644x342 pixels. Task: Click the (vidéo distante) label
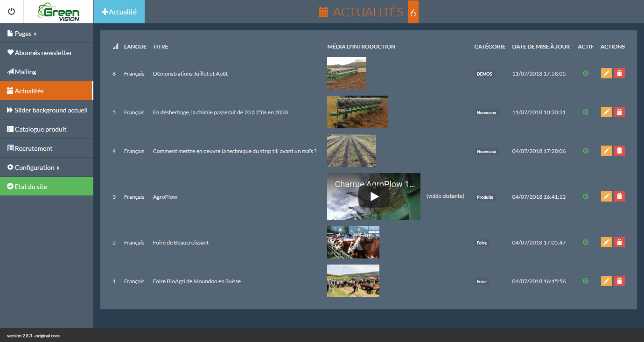pyautogui.click(x=445, y=196)
